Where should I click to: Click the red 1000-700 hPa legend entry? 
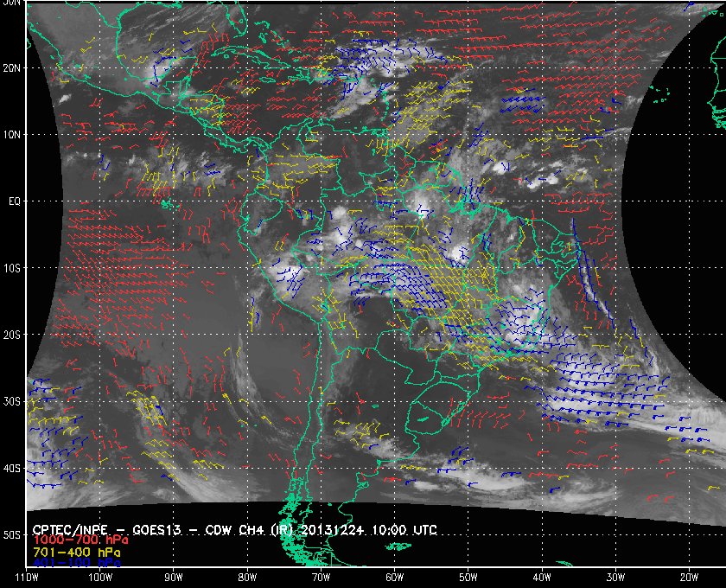pos(80,540)
